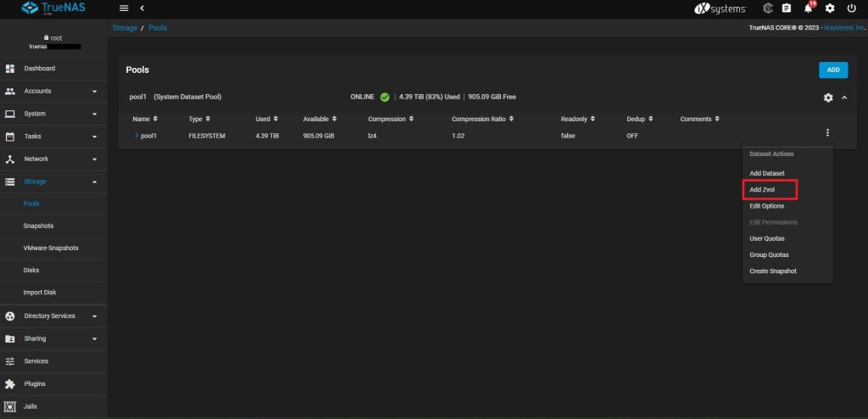
Task: Open VMware-Snapshots under Storage
Action: pyautogui.click(x=51, y=248)
